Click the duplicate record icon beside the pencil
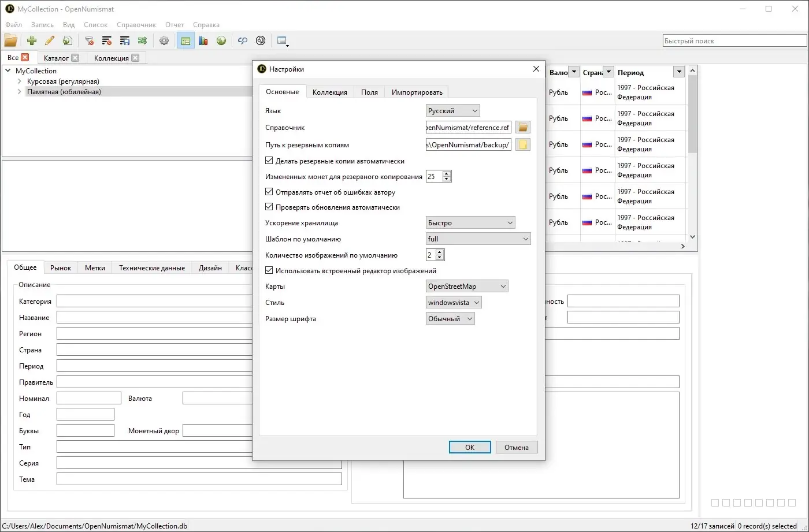Screen dimensions: 809x532 tap(68, 40)
